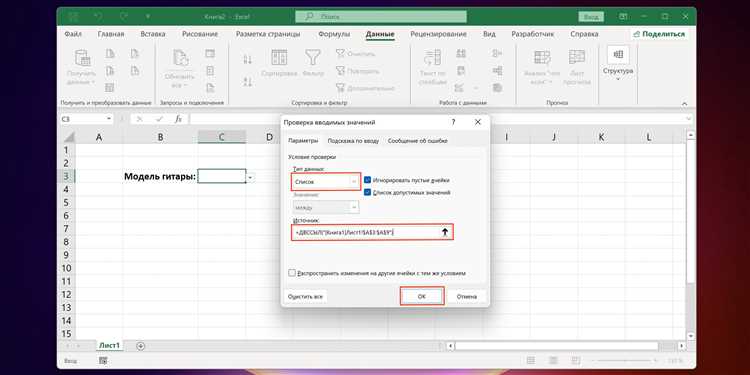This screenshot has width=750, height=375.
Task: Click the Sort (Сортировка) icon
Action: click(x=279, y=57)
